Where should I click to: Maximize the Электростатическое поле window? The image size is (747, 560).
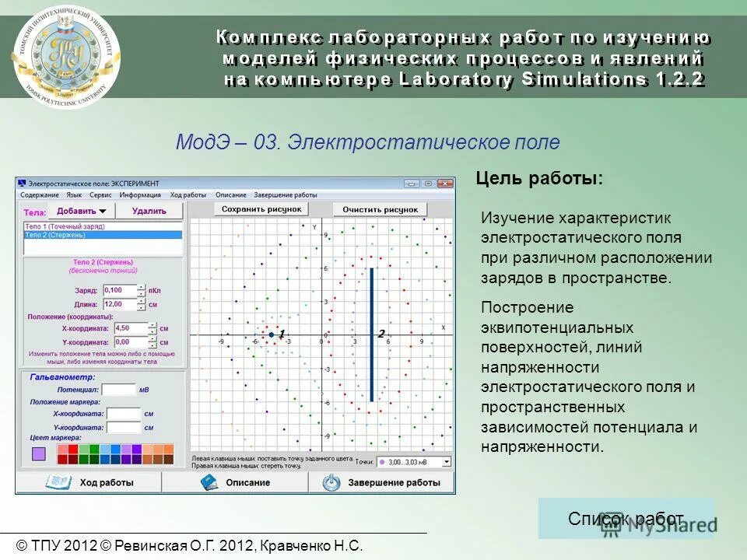click(x=428, y=184)
